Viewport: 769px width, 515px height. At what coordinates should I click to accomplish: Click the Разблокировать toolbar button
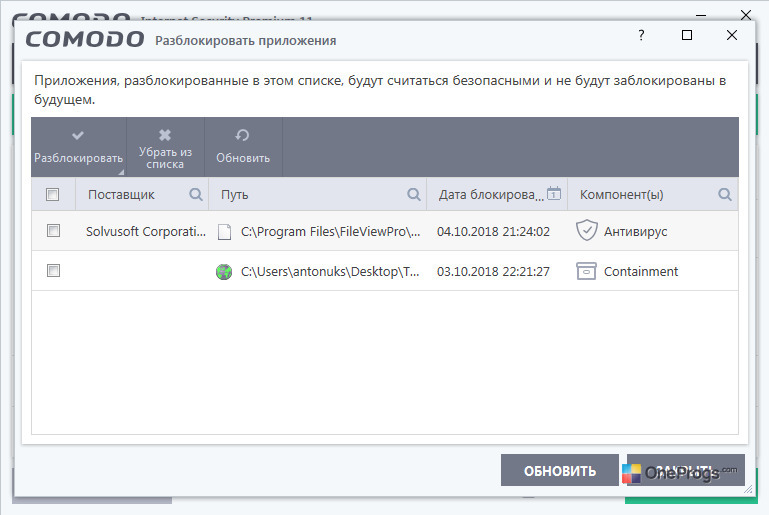(78, 147)
